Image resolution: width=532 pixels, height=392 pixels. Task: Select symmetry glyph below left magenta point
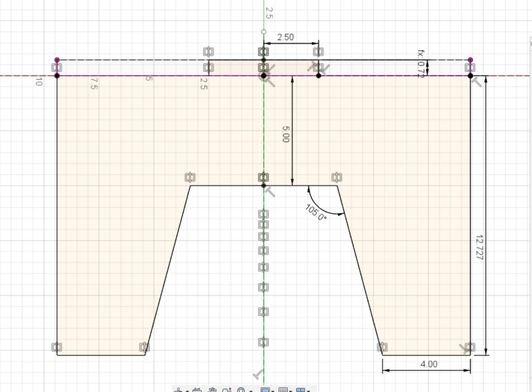57,68
